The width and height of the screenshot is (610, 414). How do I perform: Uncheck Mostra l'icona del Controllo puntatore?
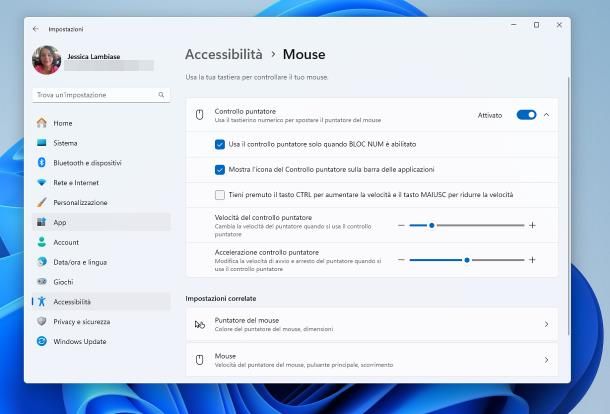coord(220,170)
